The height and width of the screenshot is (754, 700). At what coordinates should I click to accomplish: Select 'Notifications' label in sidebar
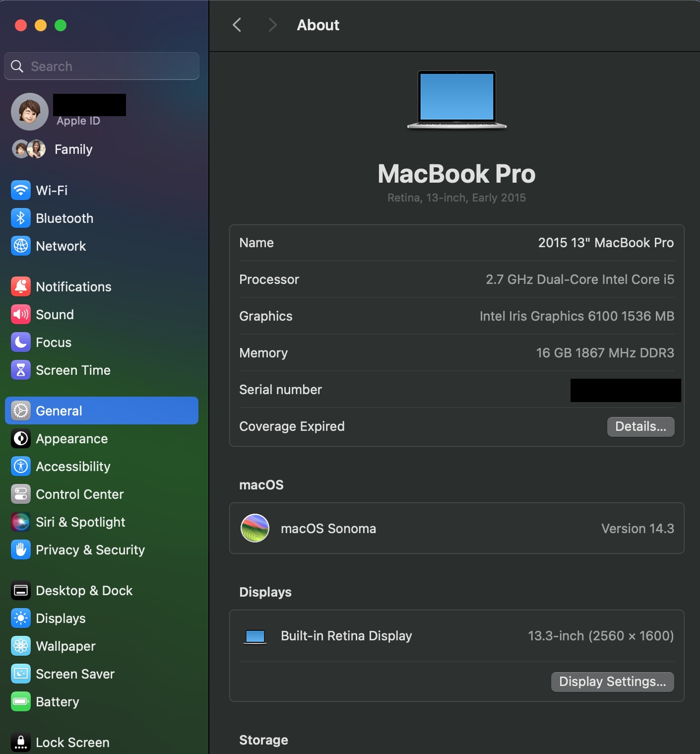pos(73,286)
